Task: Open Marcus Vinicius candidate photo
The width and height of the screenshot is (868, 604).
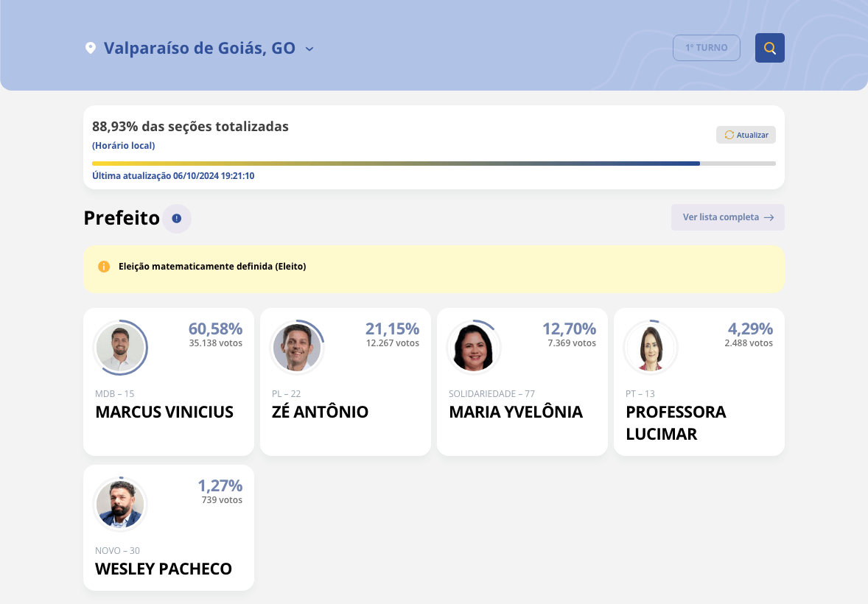Action: pos(120,348)
